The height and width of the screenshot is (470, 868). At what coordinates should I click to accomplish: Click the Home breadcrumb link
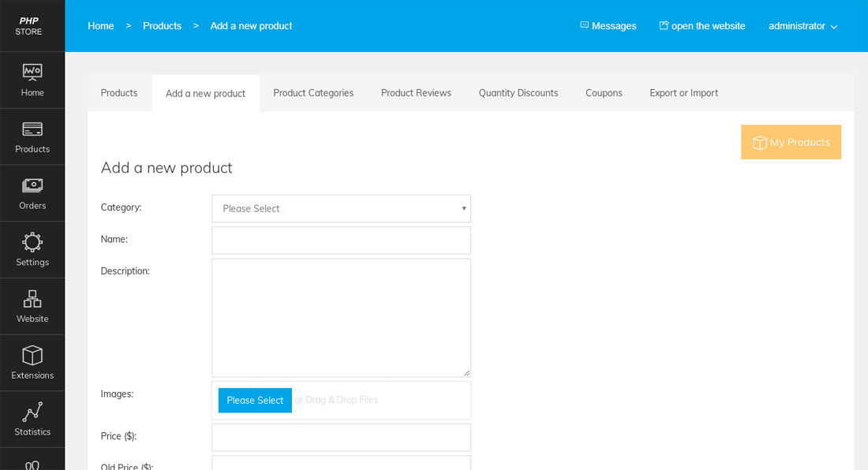click(x=100, y=25)
